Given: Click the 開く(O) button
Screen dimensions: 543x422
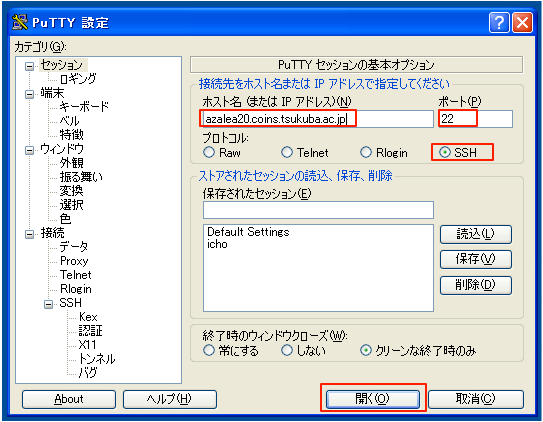Looking at the screenshot, I should [x=373, y=399].
